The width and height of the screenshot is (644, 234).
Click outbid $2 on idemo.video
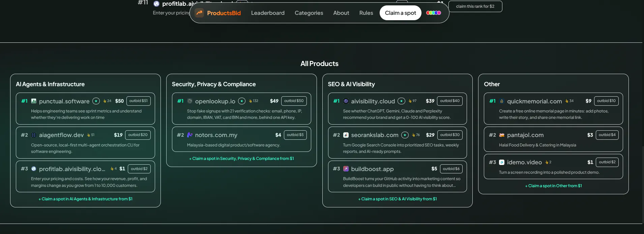pyautogui.click(x=607, y=162)
